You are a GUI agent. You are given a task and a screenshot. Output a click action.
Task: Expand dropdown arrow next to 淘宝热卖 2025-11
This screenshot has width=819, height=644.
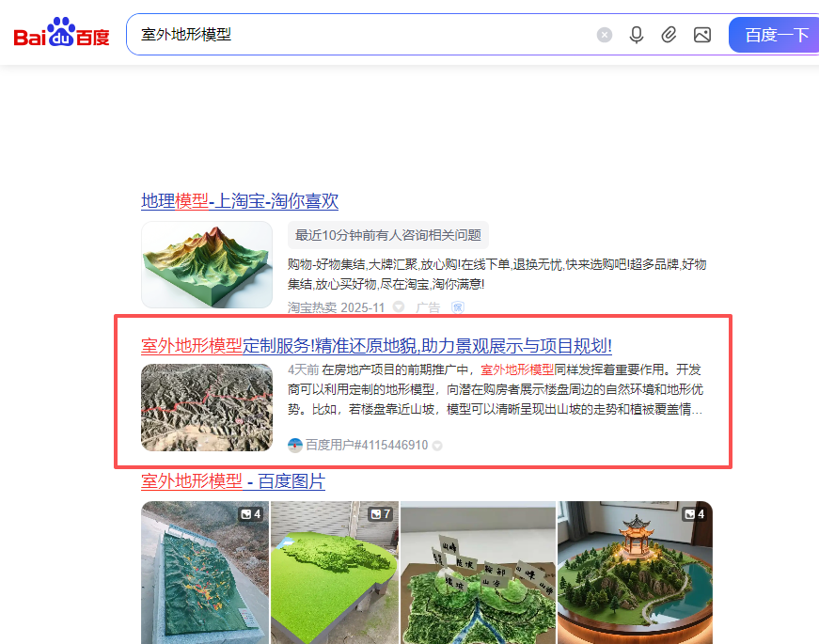399,307
